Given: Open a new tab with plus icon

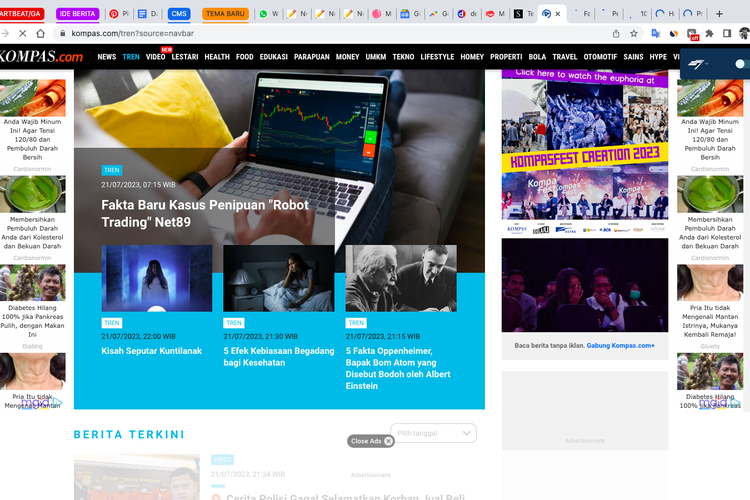Looking at the screenshot, I should (718, 14).
